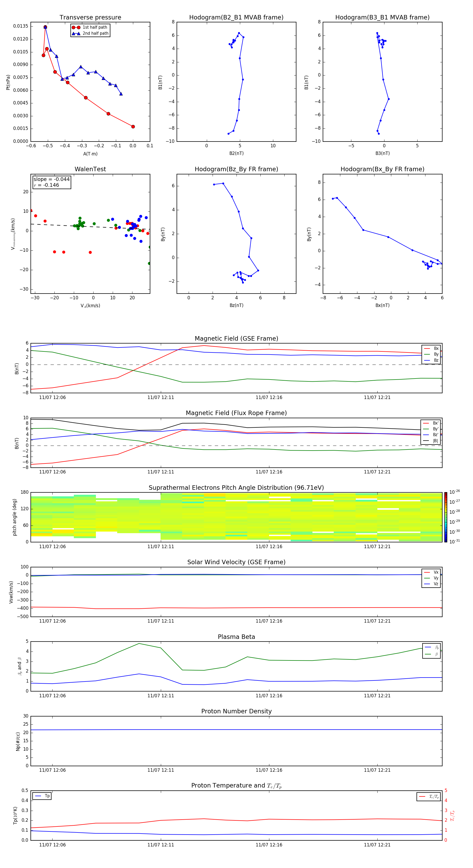Image resolution: width=473 pixels, height=868 pixels.
Task: Click the Bz legend entry in GSE magnetic field plot
Action: (431, 361)
